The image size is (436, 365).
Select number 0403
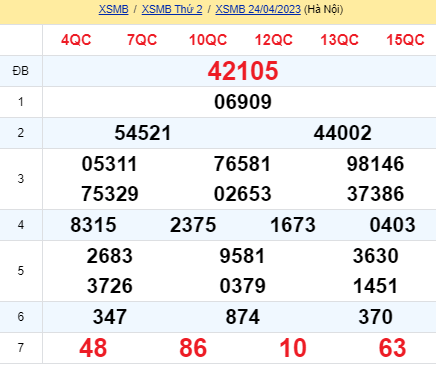click(x=392, y=225)
